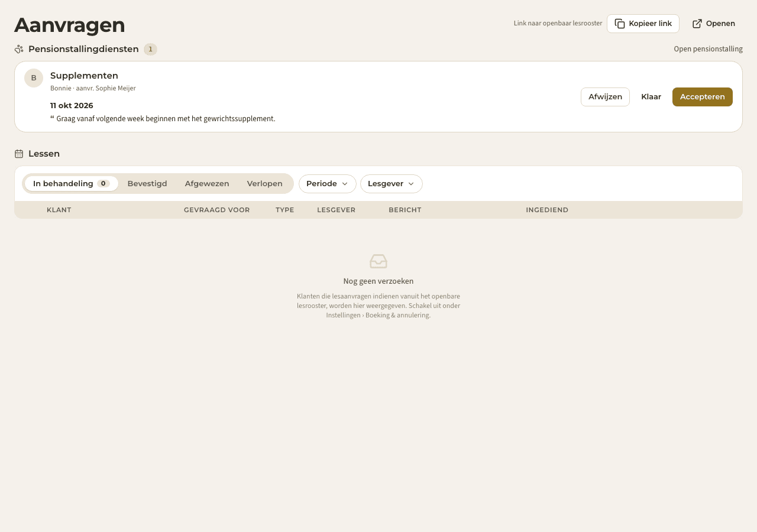The height and width of the screenshot is (532, 757).
Task: Click the Link naar openbaar lesrooster label
Action: pyautogui.click(x=558, y=24)
